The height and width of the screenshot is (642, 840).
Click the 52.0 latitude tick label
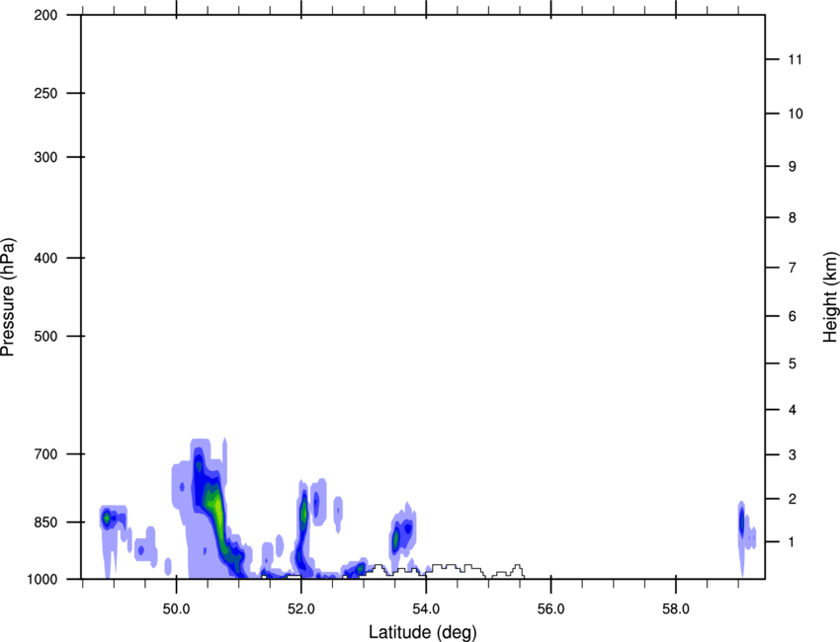click(x=301, y=609)
